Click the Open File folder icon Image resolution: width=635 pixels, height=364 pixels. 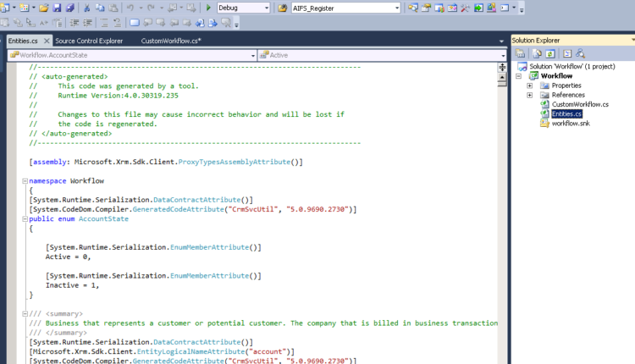click(x=43, y=8)
